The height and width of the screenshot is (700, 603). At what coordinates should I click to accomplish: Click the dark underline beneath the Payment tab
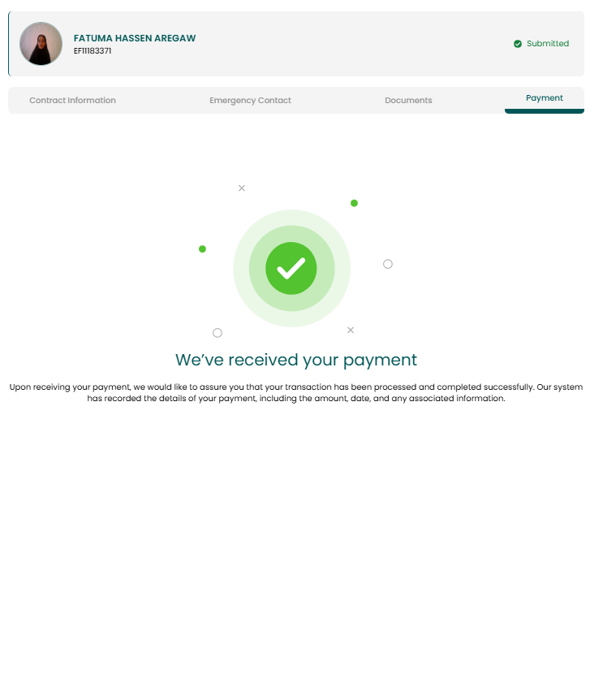544,111
